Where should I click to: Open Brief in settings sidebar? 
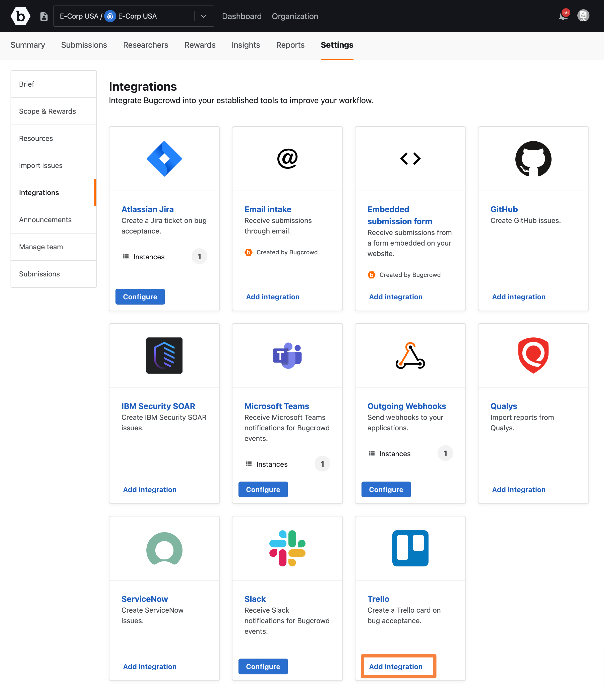tap(54, 84)
